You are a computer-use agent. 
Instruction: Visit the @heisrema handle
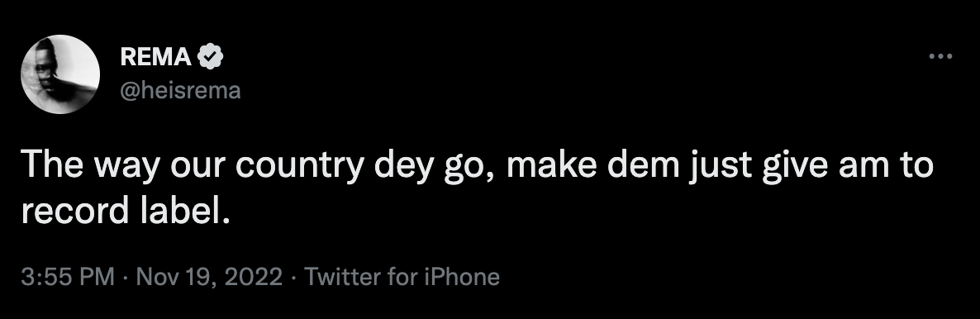click(180, 91)
